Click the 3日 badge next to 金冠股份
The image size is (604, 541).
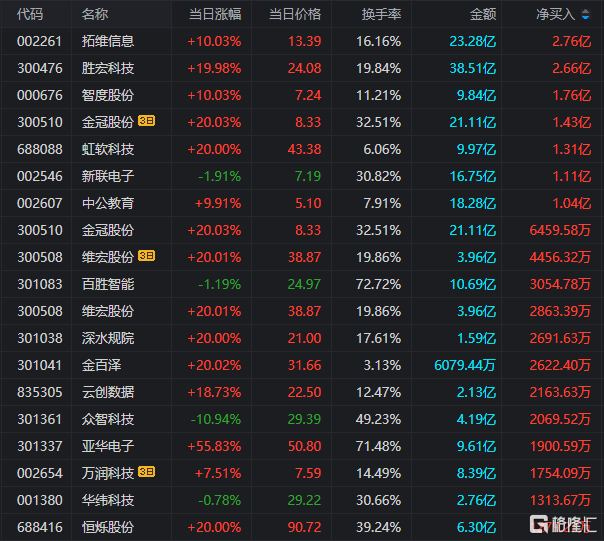tap(146, 121)
